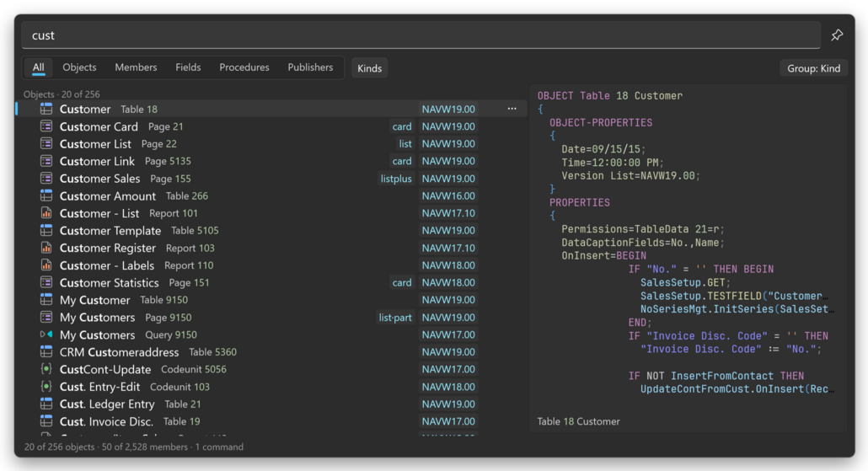The image size is (868, 471).
Task: Select Customer - List Report 101 result
Action: (271, 213)
